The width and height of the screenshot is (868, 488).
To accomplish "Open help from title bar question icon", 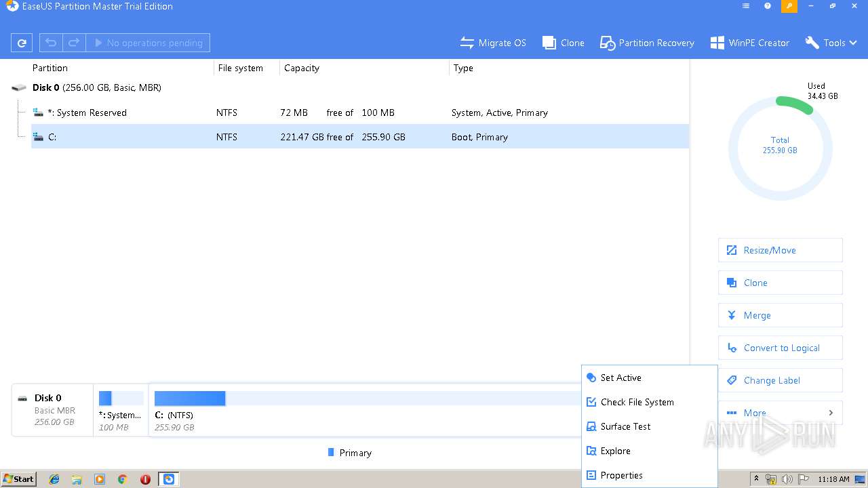I will tap(768, 6).
